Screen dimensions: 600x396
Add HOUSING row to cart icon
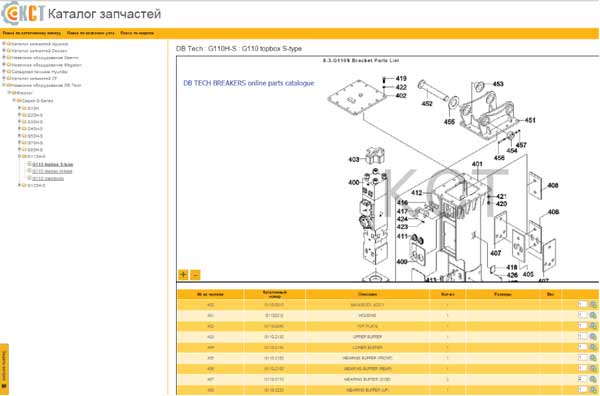(593, 315)
